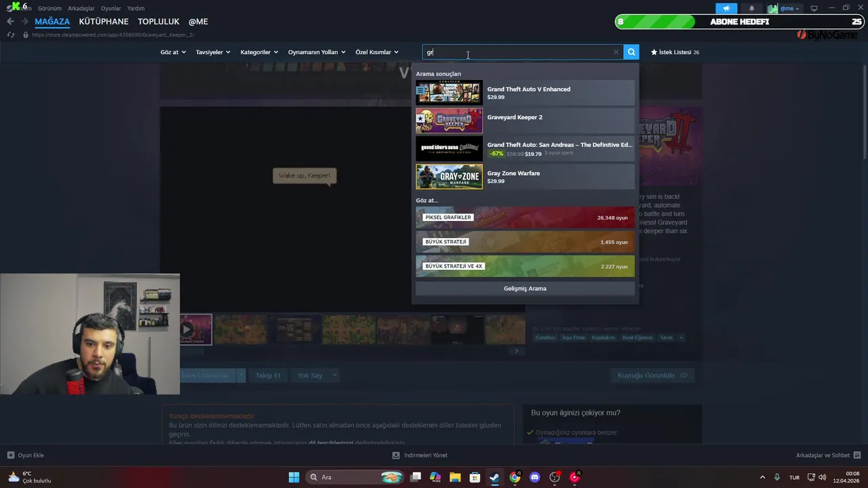Click the Sandbox tag
868x488 pixels.
click(545, 338)
